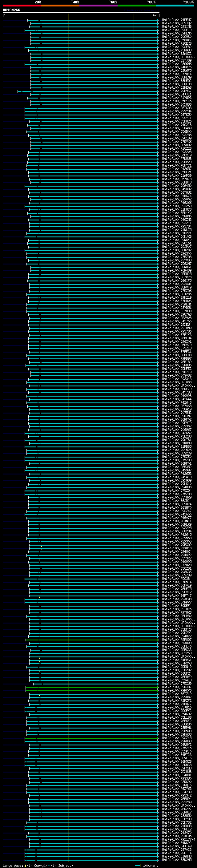This screenshot has height=868, width=197.
Task: Click the UniRef100_P42657 hit label
Action: [177, 169]
